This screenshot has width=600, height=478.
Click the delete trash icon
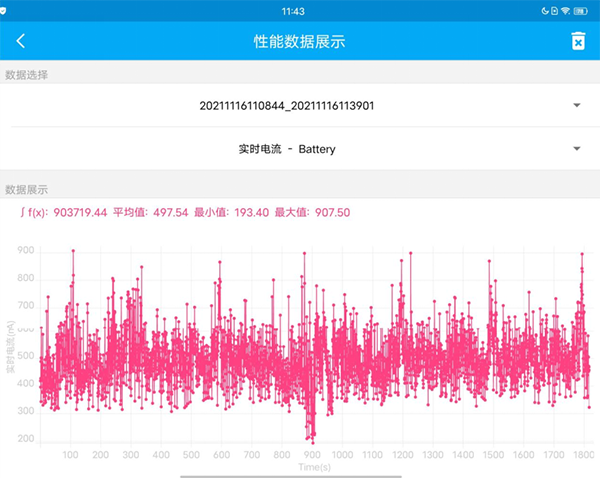(x=577, y=41)
